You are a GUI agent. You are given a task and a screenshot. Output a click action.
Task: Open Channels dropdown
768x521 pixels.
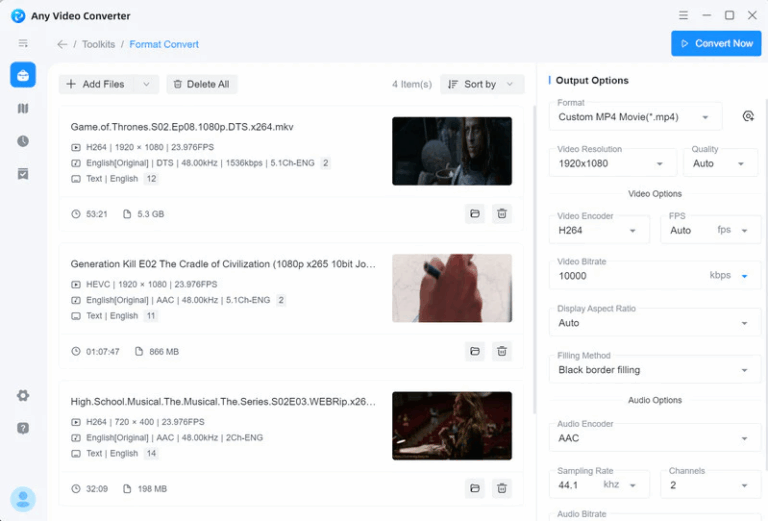711,485
